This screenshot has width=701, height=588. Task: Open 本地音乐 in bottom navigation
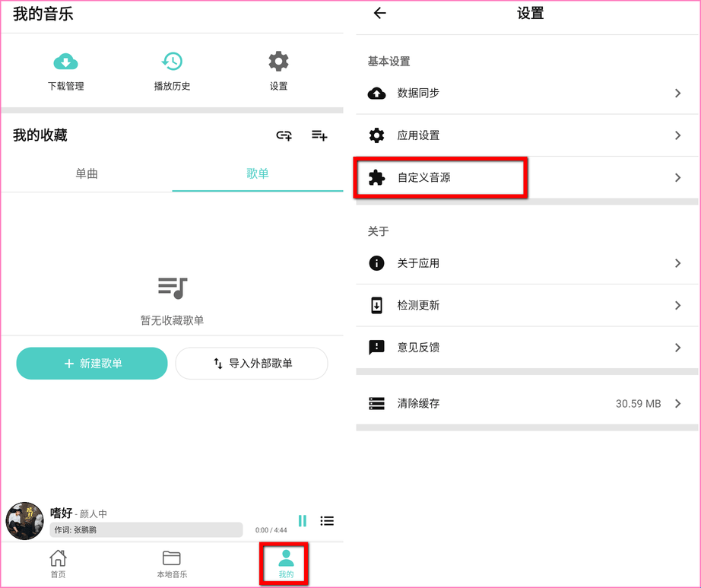coord(172,564)
